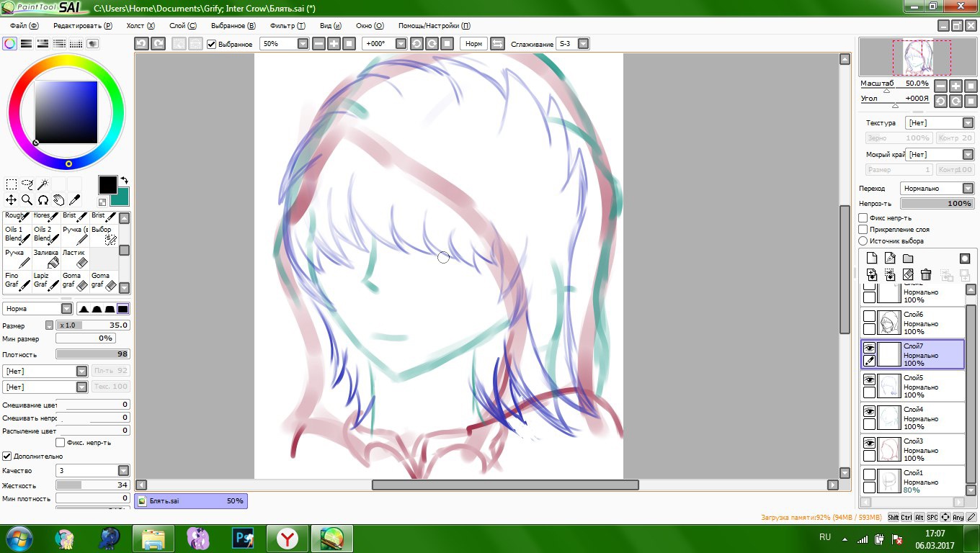Image resolution: width=980 pixels, height=553 pixels.
Task: Open the Текстура dropdown
Action: (968, 123)
